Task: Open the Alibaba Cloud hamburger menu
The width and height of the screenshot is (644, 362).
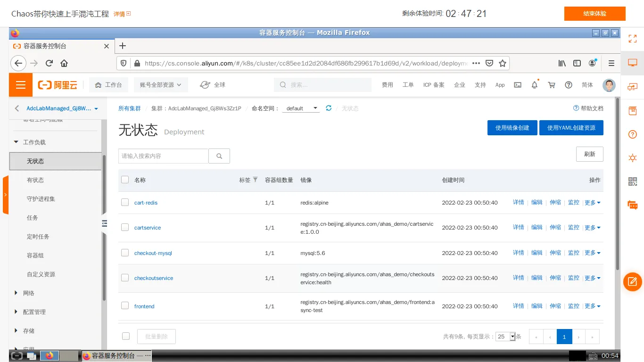Action: (20, 85)
